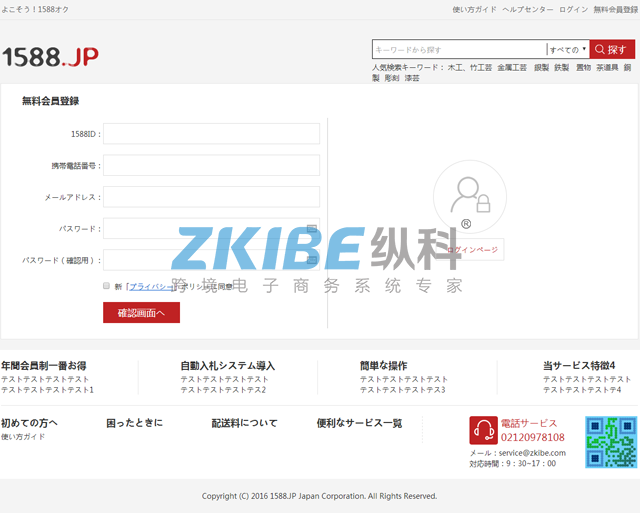Click the 自動入札システム導入 heading

tap(228, 365)
